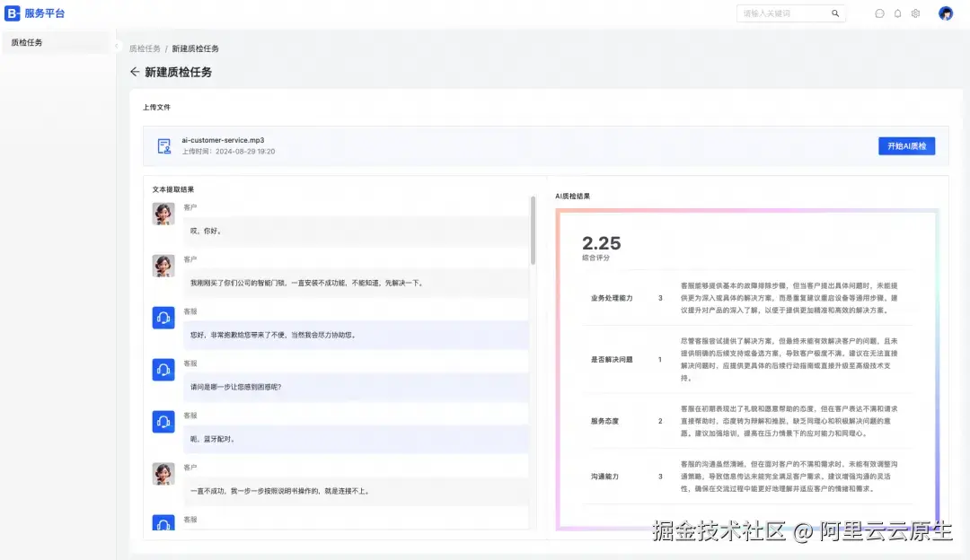
Task: Click the 业务处理能力 row label
Action: [612, 298]
